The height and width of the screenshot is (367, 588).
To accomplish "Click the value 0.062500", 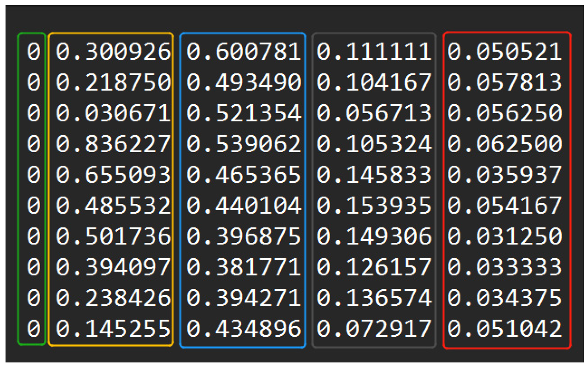I will (504, 144).
